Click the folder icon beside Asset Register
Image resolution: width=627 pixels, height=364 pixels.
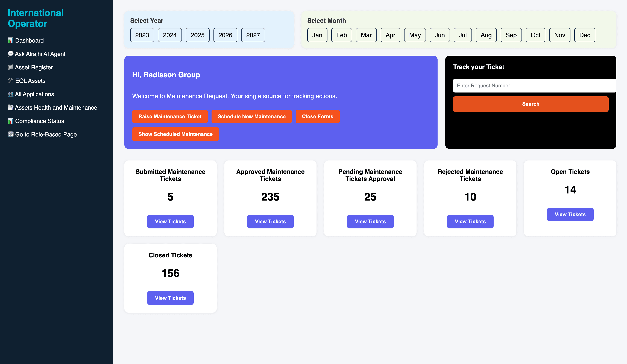(10, 67)
